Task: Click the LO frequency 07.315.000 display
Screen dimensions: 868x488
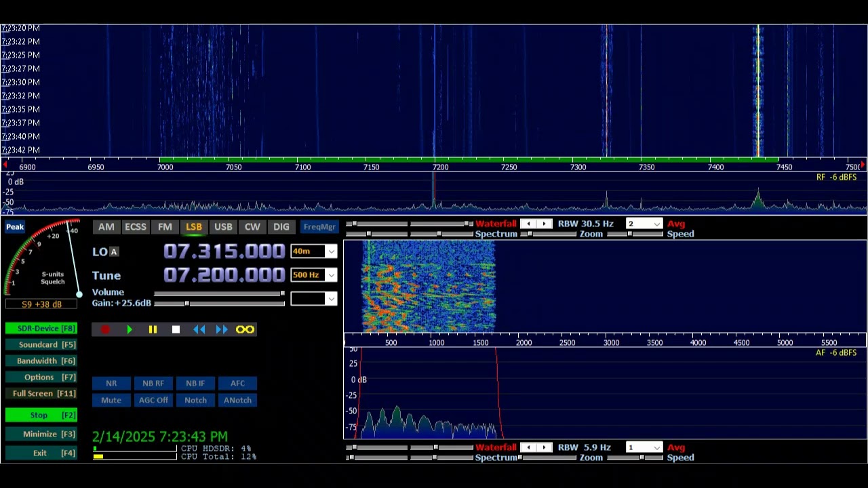Action: click(224, 251)
